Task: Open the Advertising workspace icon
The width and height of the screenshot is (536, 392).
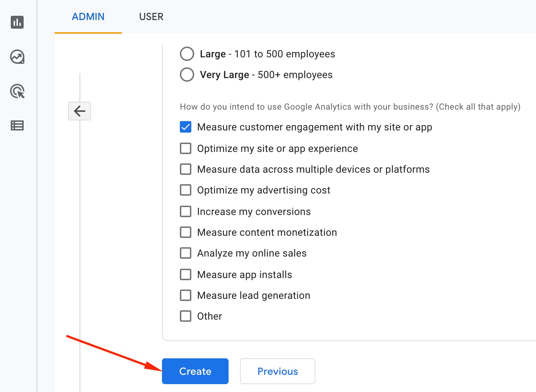Action: coord(17,91)
